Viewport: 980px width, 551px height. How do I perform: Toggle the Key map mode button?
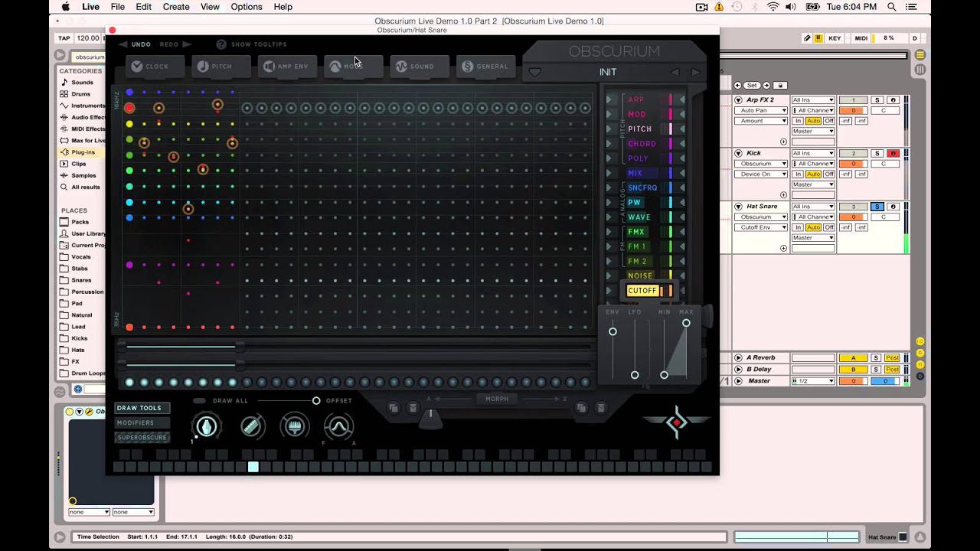pos(834,38)
